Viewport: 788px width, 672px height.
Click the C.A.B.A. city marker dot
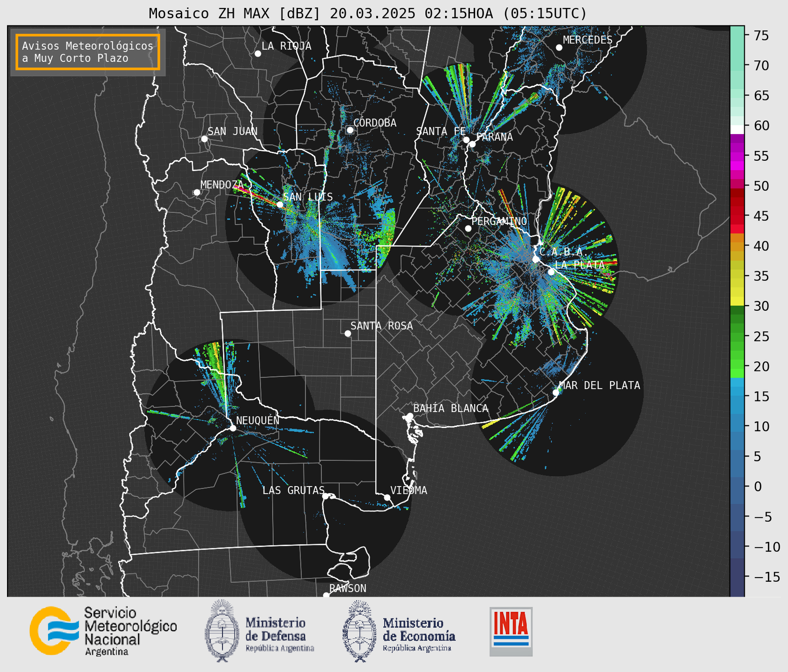coord(536,259)
